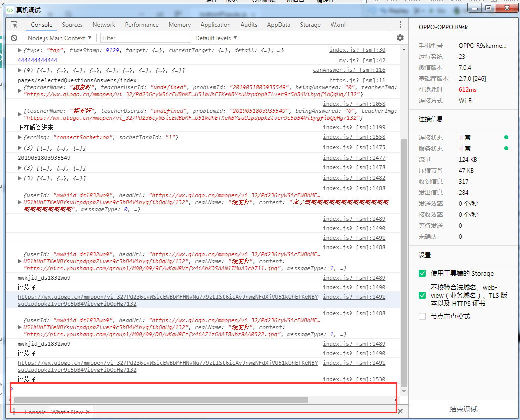The height and width of the screenshot is (420, 520).
Task: Click the 结束调试 button
Action: click(463, 409)
